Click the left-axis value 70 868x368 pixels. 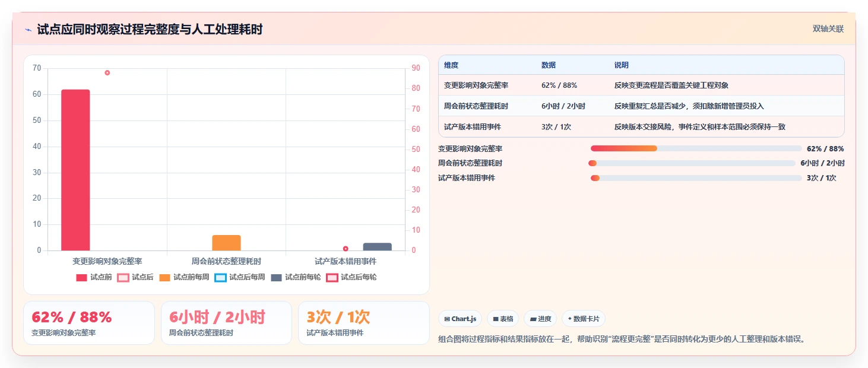(x=37, y=68)
